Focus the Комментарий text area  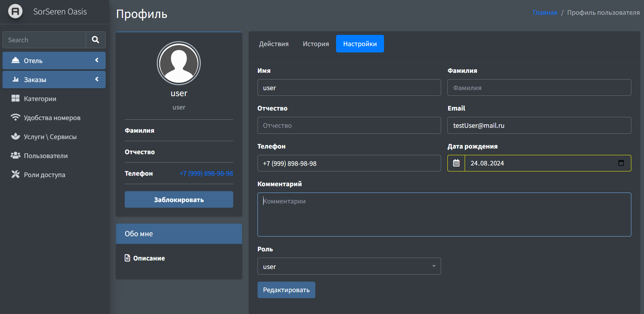click(x=444, y=214)
